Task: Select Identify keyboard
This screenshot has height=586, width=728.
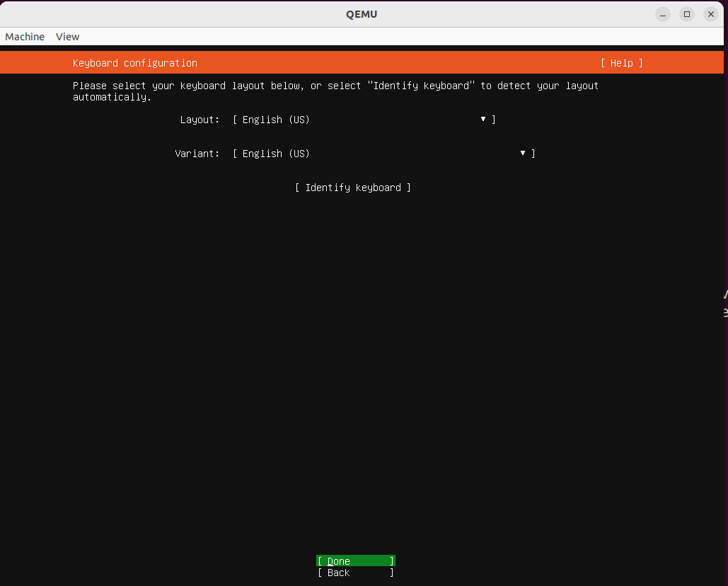Action: pos(352,188)
